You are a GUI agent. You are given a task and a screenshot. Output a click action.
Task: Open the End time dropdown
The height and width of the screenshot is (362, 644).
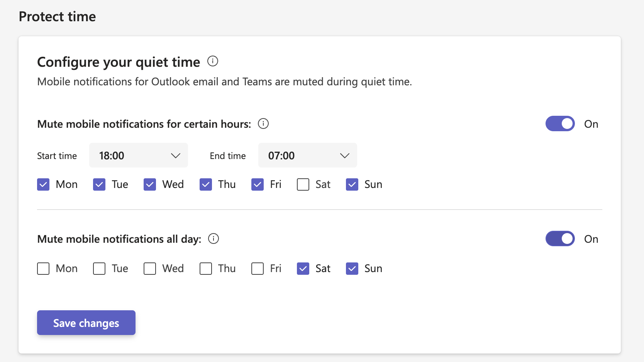307,156
